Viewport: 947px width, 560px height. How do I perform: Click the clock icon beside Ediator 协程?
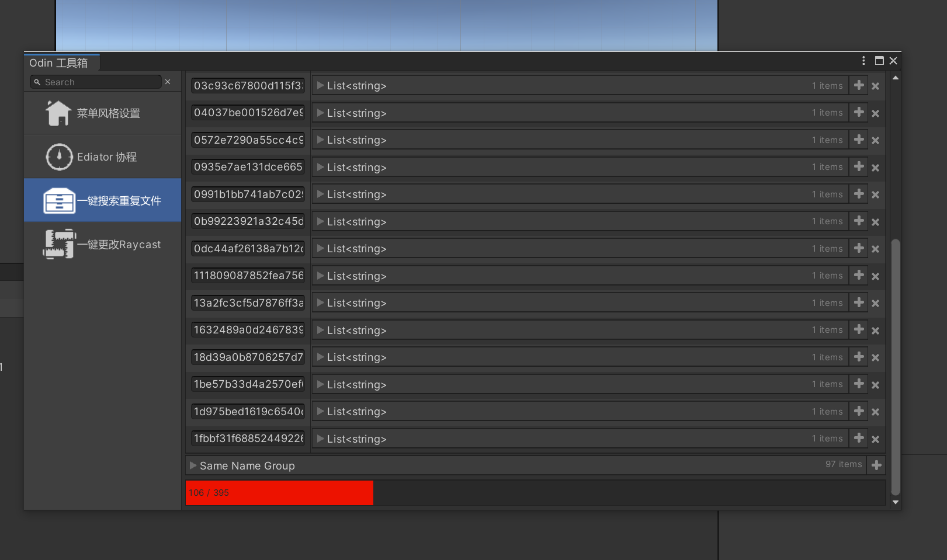59,157
